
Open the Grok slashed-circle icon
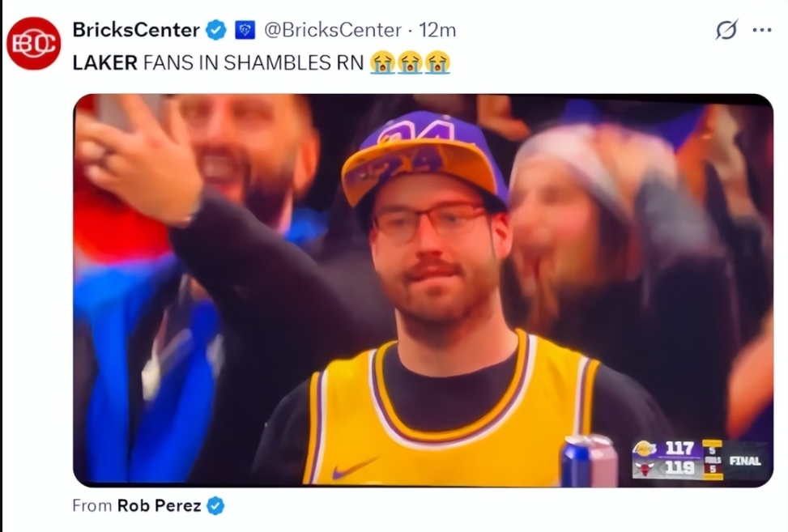(x=726, y=30)
